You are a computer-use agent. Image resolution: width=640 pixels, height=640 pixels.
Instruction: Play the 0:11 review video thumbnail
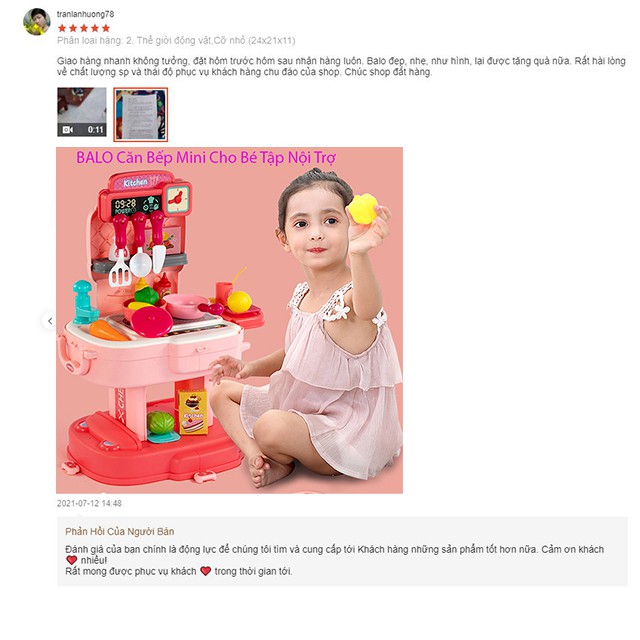(x=82, y=112)
